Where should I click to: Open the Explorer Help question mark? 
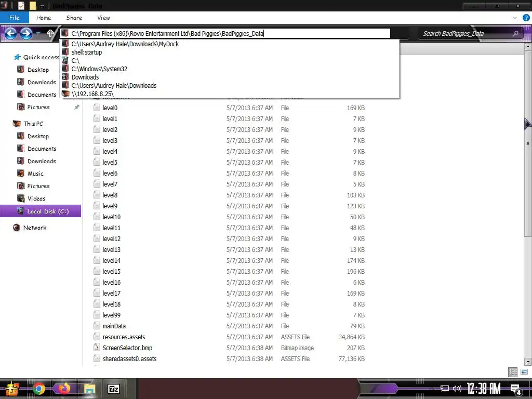526,18
